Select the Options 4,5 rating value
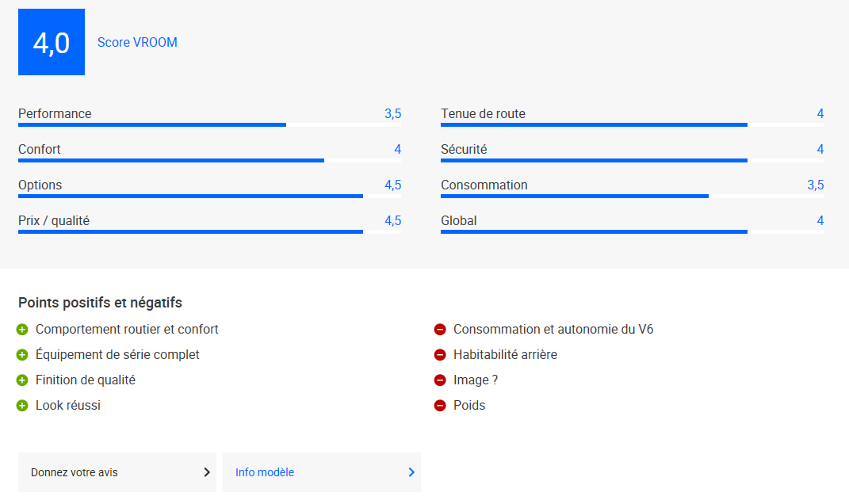 393,185
